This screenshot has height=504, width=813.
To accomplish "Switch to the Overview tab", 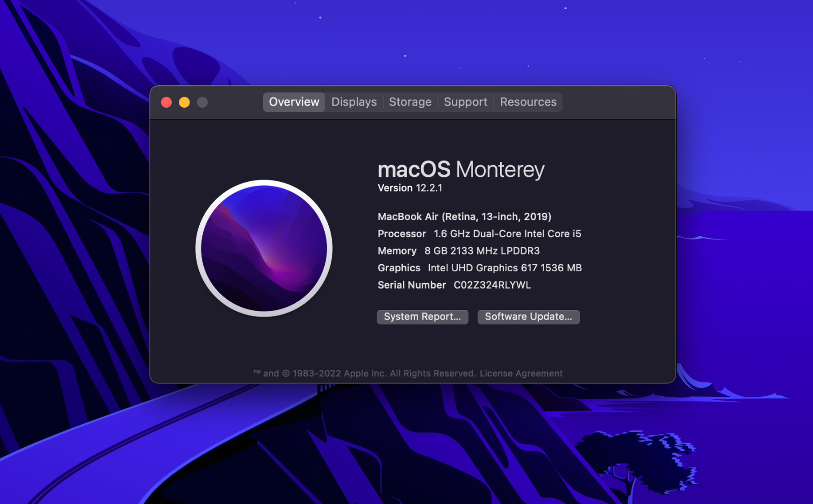I will tap(294, 102).
